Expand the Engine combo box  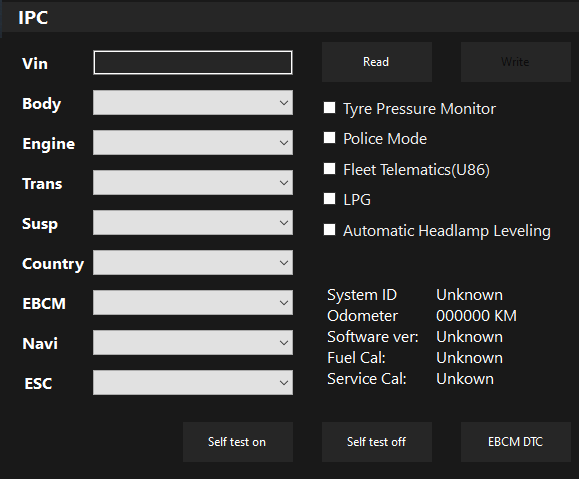[193, 143]
